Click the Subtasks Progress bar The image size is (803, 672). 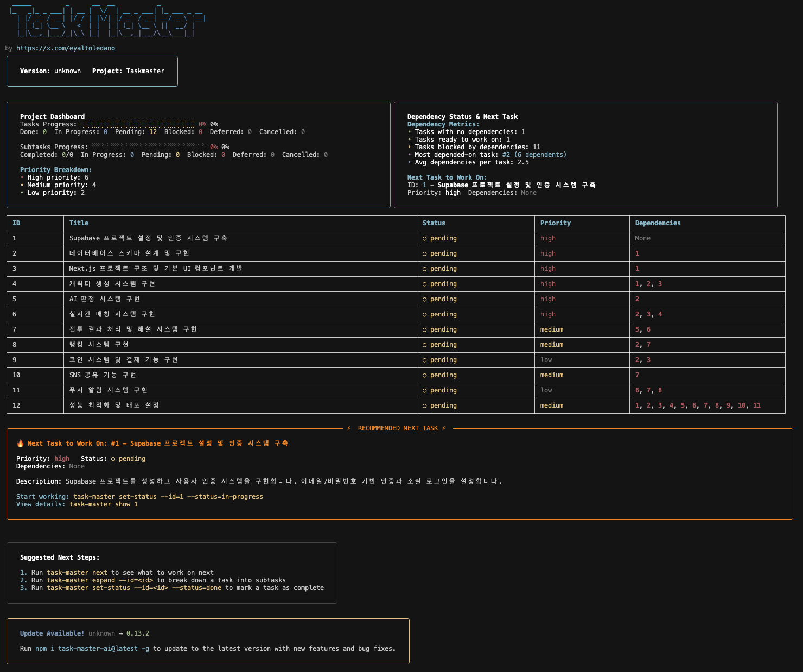(x=149, y=147)
